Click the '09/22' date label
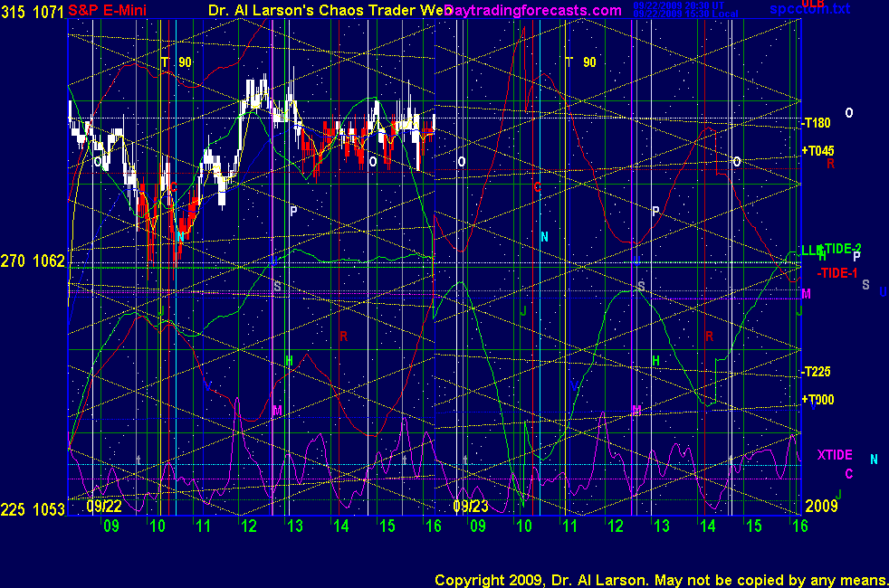Image resolution: width=889 pixels, height=588 pixels. [104, 506]
